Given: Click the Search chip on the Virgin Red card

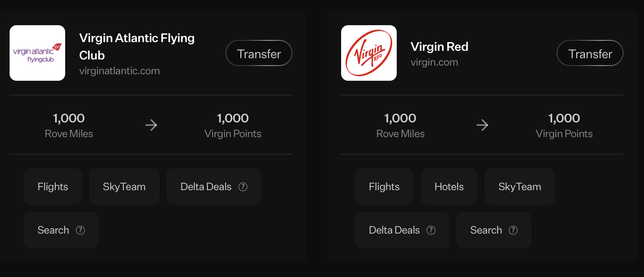Looking at the screenshot, I should click(x=486, y=230).
